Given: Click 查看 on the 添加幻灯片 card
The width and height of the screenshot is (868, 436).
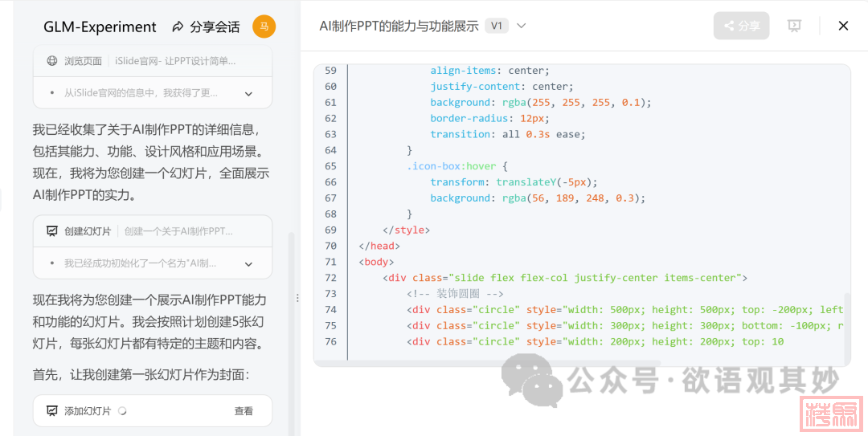Looking at the screenshot, I should (244, 411).
